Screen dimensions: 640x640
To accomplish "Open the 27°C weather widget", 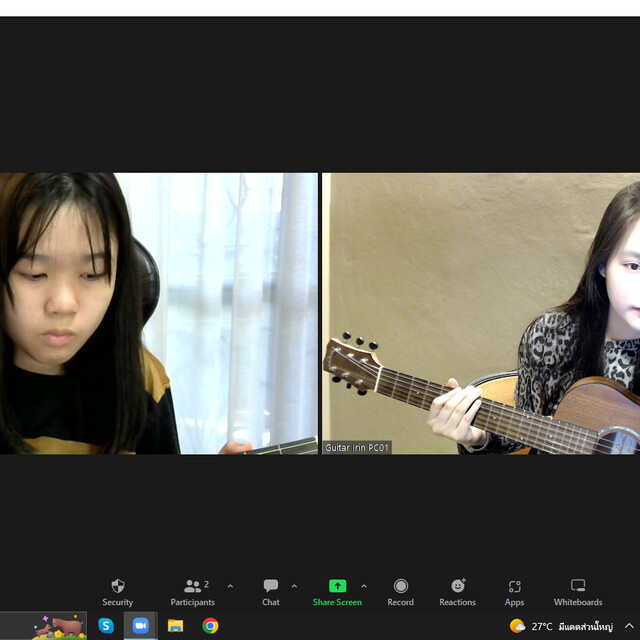I will pos(562,626).
